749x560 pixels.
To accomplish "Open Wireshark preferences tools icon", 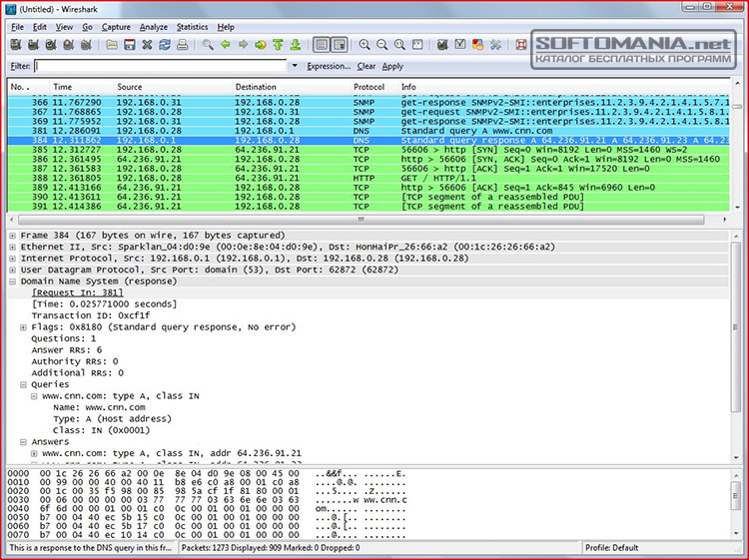I will (x=495, y=45).
